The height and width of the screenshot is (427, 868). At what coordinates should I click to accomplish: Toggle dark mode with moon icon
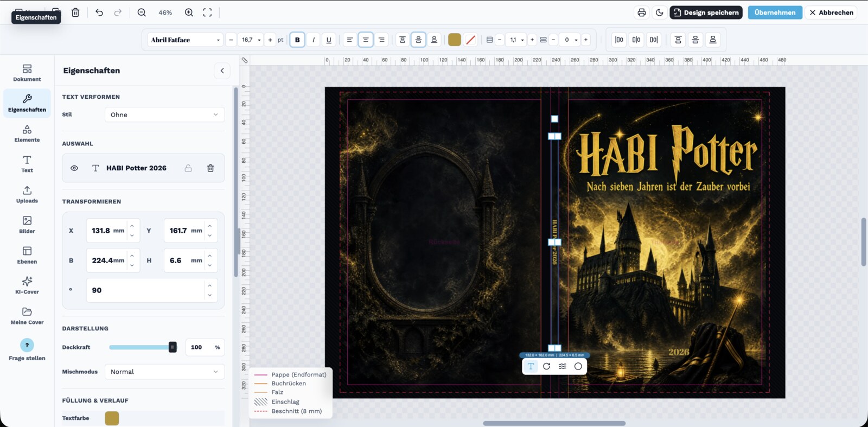tap(660, 12)
